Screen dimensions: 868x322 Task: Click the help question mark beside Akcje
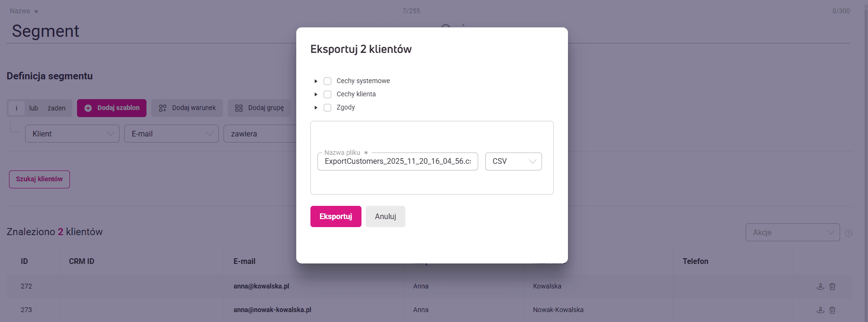[849, 233]
